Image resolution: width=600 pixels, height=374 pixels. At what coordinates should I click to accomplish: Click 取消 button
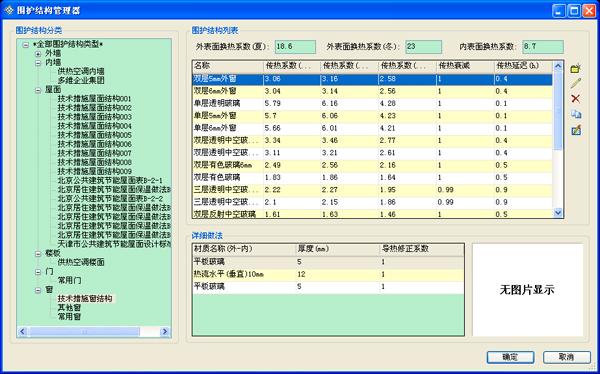(x=567, y=357)
